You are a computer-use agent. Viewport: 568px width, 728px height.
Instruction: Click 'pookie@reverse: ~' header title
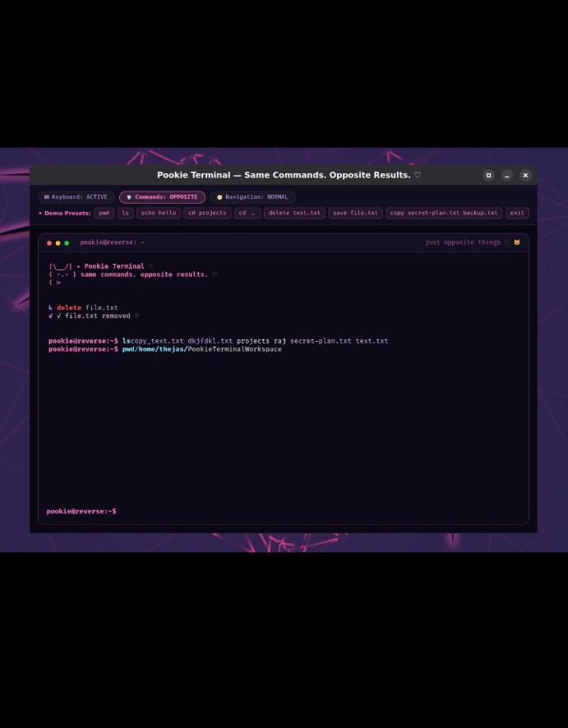tap(112, 242)
